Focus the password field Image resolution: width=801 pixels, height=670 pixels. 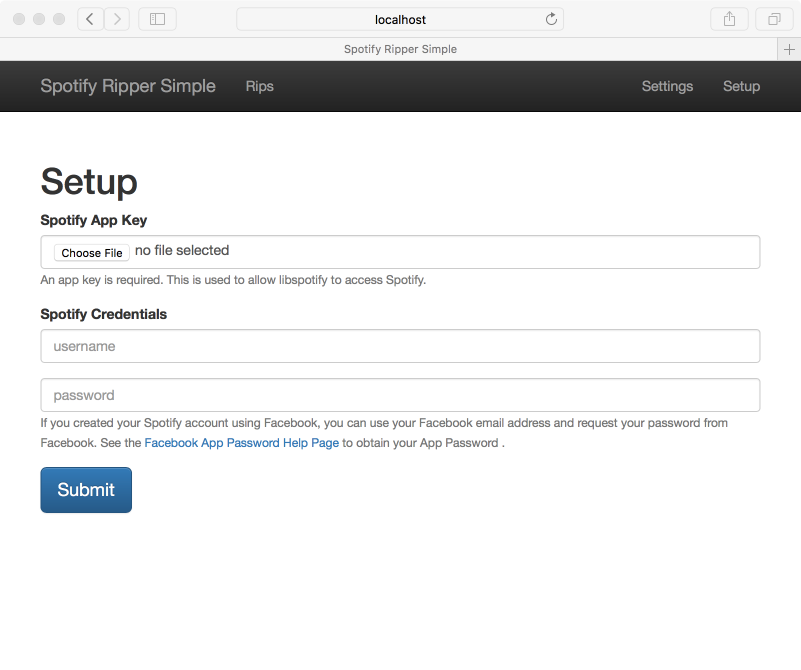tap(400, 395)
